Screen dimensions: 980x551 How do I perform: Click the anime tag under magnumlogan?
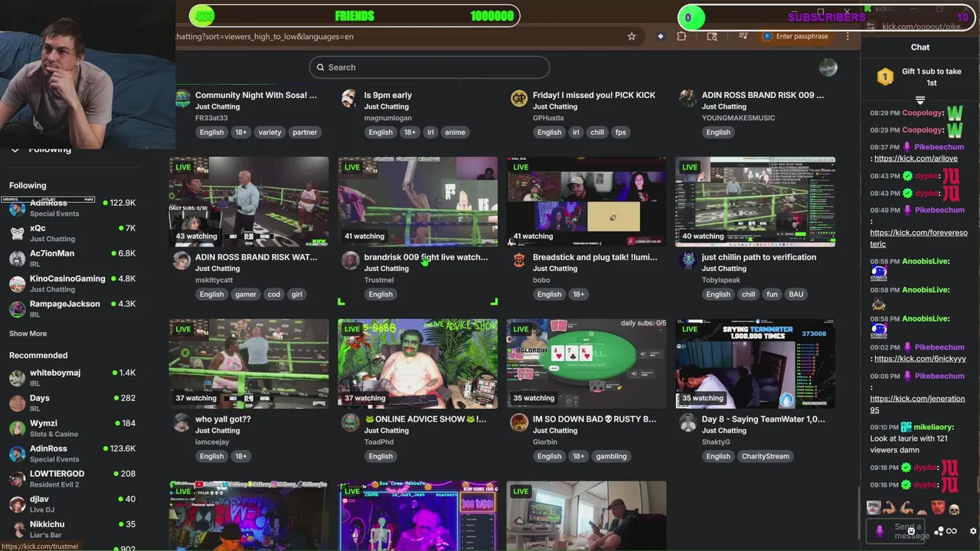(455, 132)
